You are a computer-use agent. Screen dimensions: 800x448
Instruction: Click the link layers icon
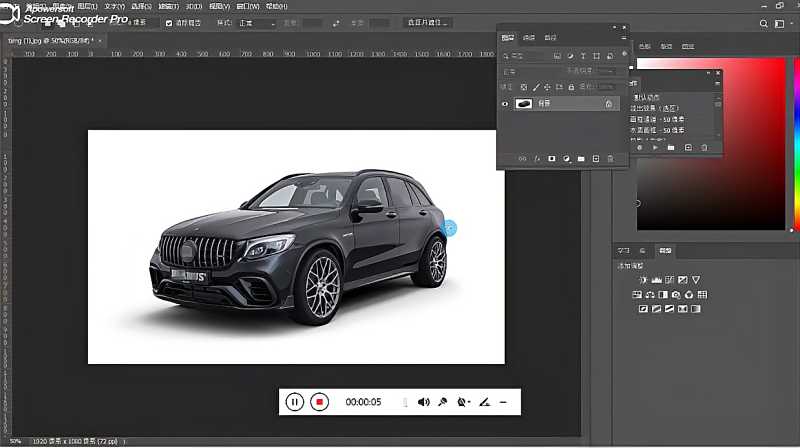(522, 159)
